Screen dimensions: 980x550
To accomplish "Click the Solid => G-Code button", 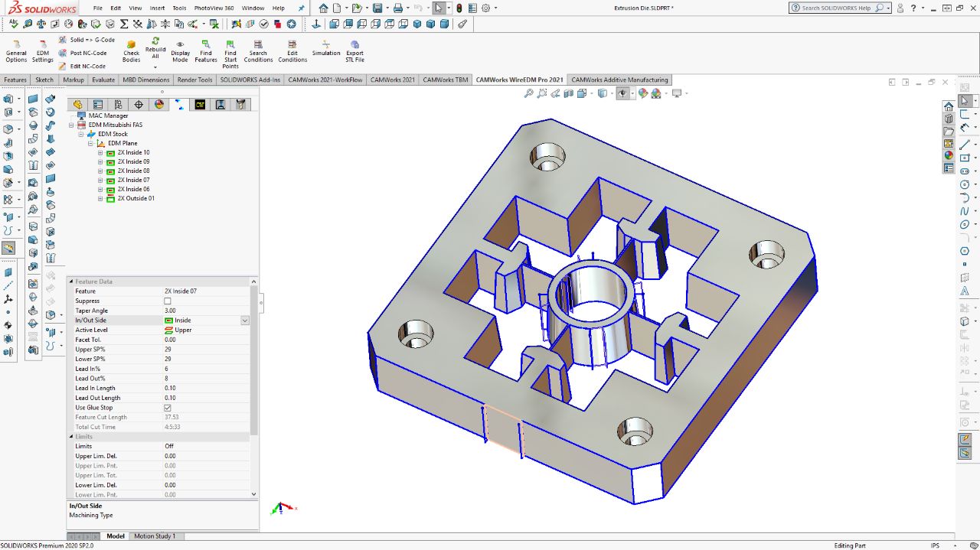I will tap(91, 40).
